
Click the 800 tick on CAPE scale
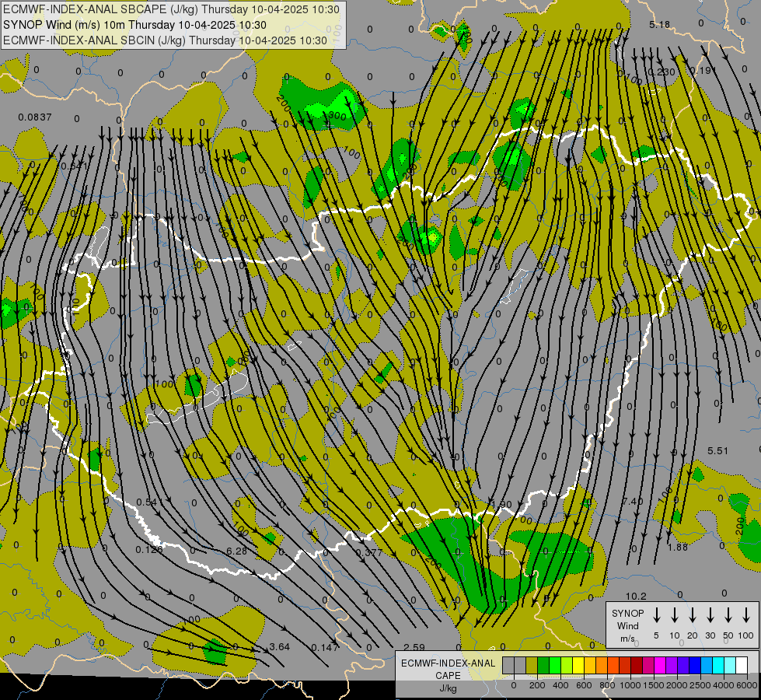[x=607, y=685]
